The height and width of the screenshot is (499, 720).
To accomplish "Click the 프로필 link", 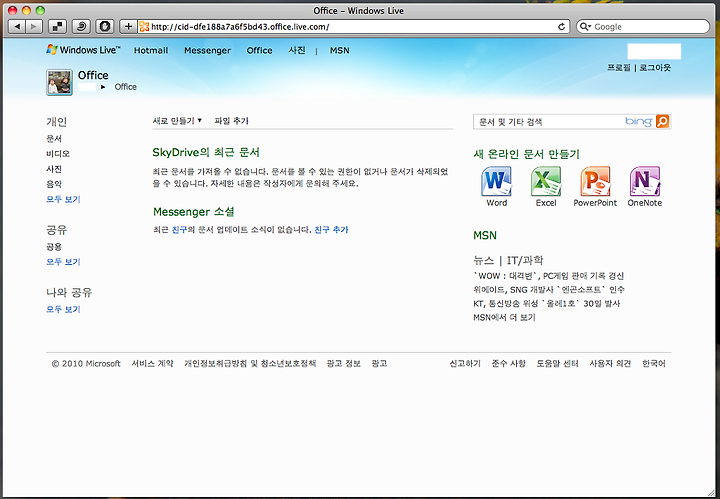I will [x=619, y=67].
